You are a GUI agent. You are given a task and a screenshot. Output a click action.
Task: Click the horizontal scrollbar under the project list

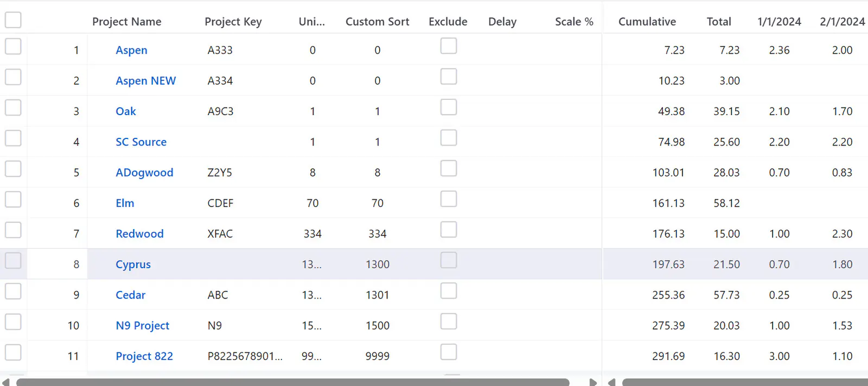click(x=293, y=382)
